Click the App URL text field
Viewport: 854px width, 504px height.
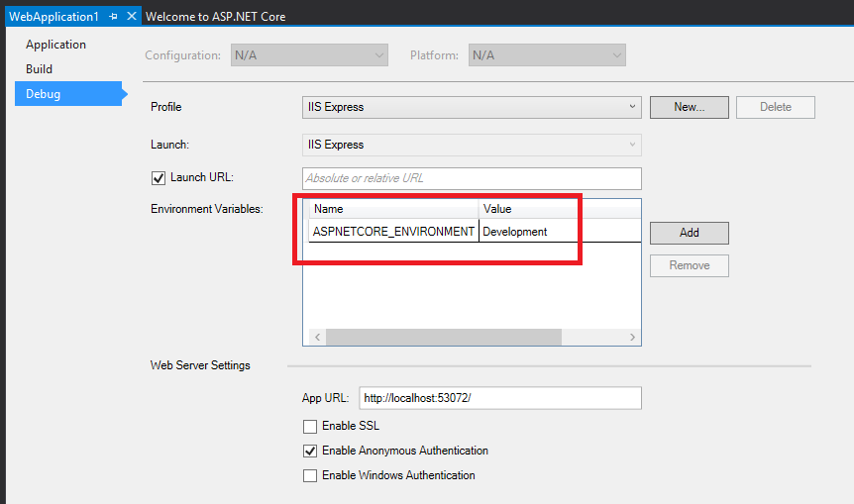(499, 398)
